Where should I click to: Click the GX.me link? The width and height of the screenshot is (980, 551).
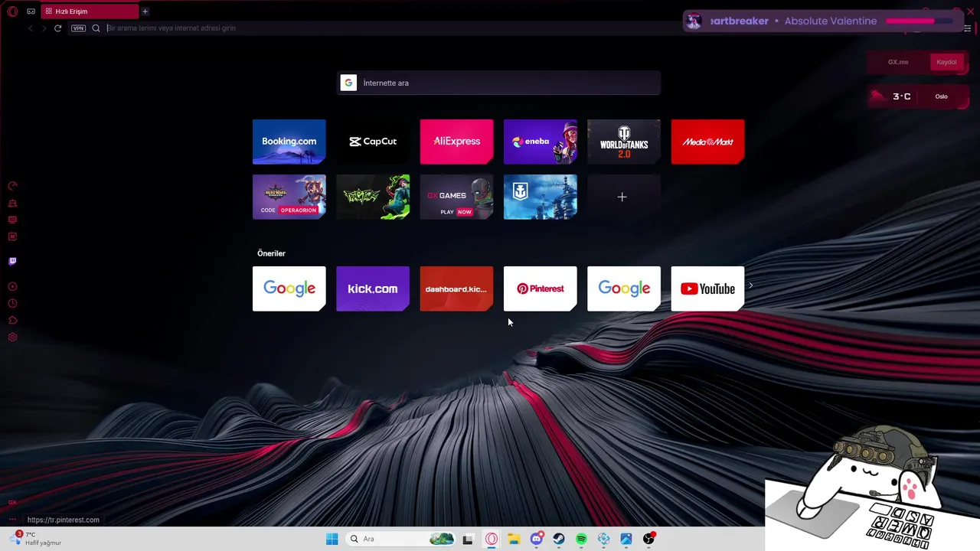898,62
